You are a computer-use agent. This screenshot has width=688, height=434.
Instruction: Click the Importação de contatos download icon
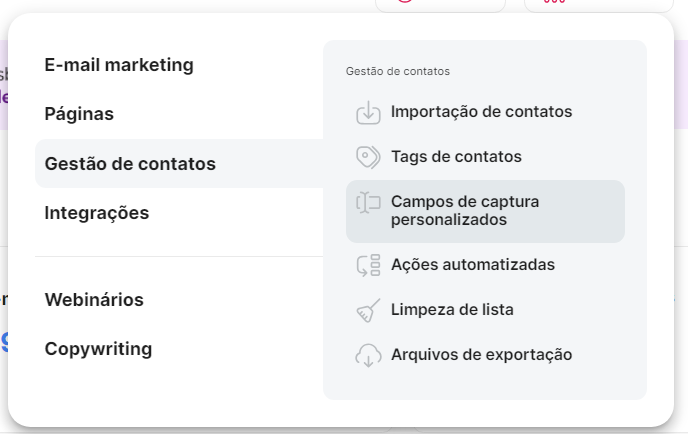(369, 112)
